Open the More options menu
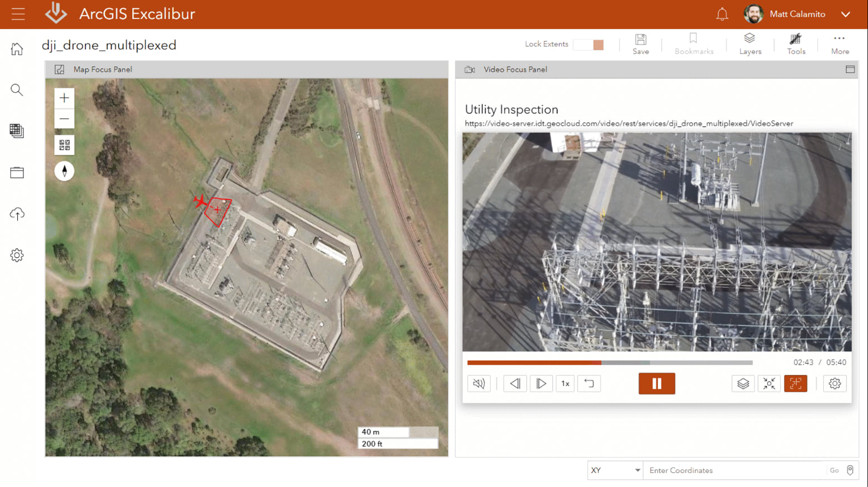 click(x=840, y=44)
